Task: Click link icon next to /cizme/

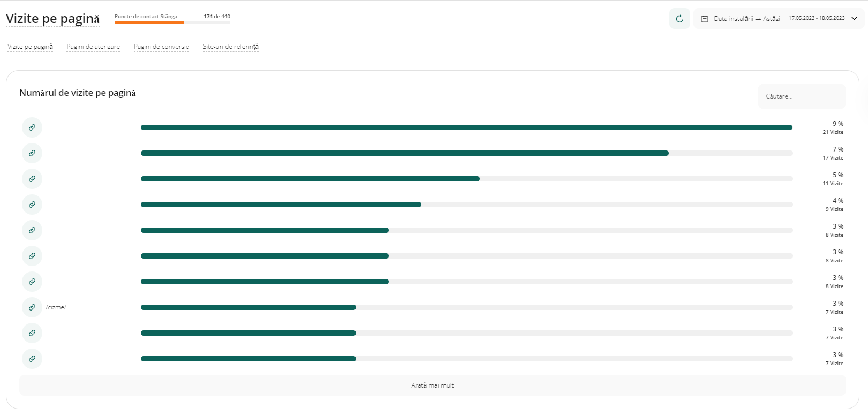Action: point(32,307)
